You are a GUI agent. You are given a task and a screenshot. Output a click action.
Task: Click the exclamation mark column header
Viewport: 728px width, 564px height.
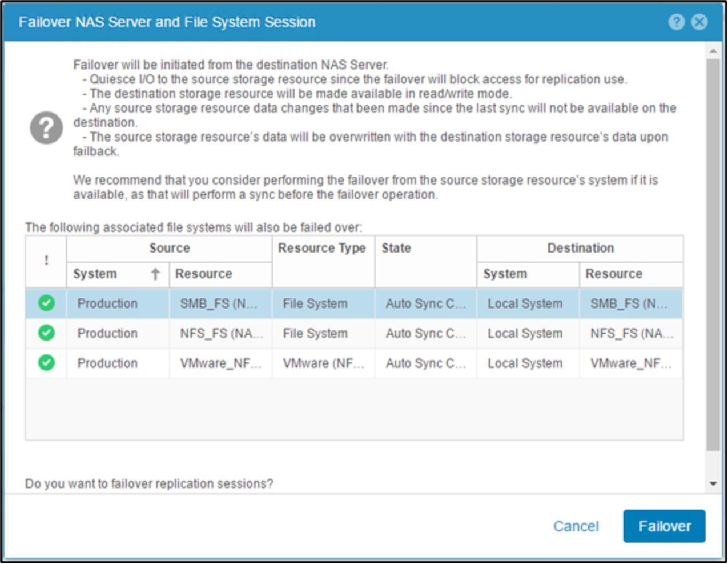click(46, 261)
